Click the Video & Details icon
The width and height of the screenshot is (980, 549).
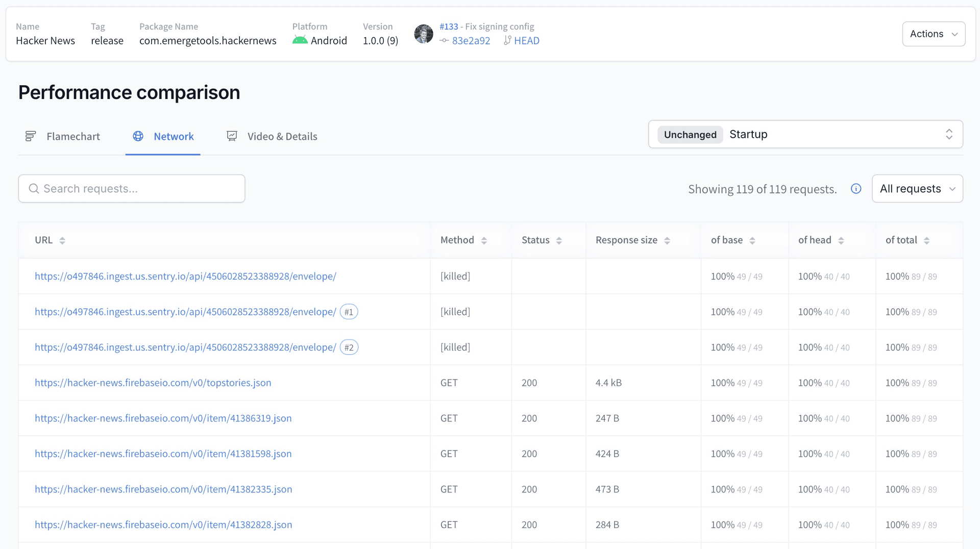(232, 136)
